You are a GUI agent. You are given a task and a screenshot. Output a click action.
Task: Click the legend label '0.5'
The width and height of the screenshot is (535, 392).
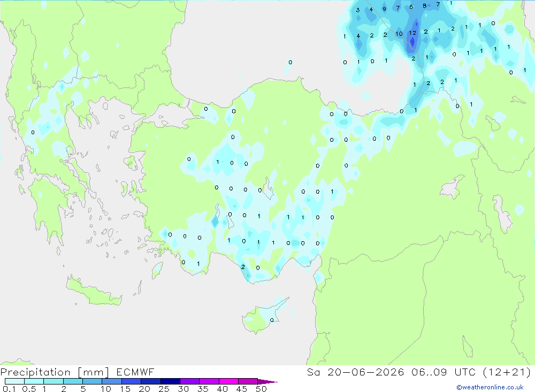[x=29, y=389]
